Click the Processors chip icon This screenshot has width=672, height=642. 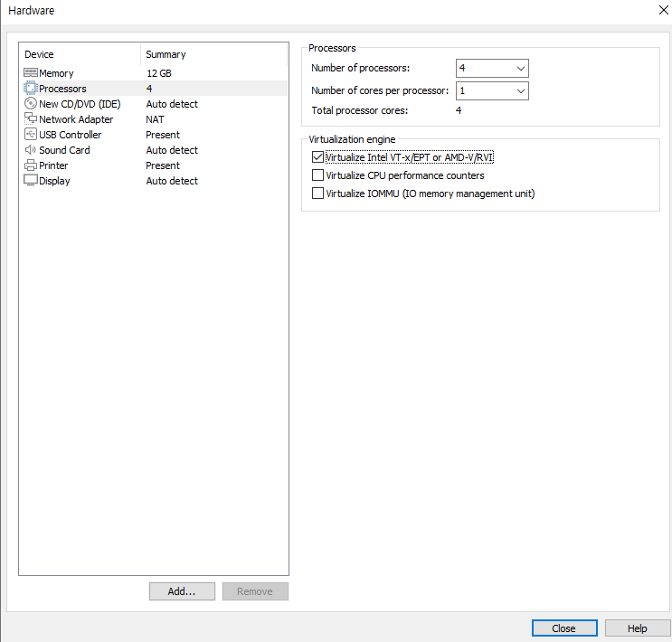pos(31,88)
